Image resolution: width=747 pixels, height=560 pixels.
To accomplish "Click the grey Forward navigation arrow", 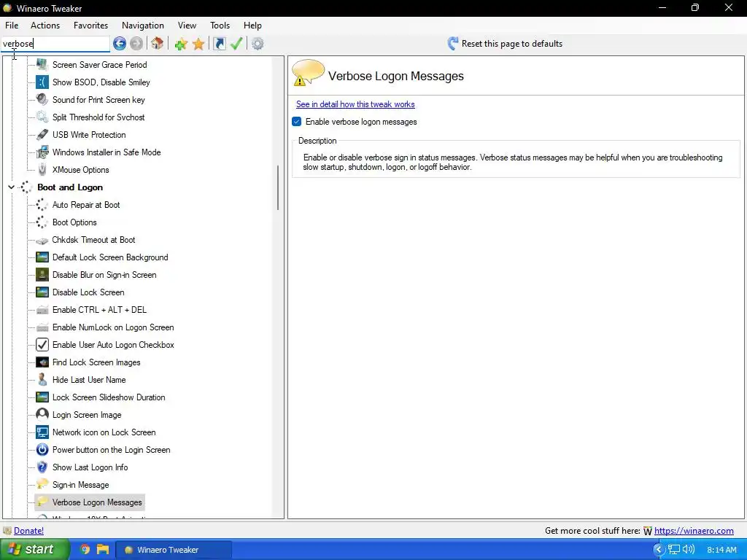I will coord(136,44).
